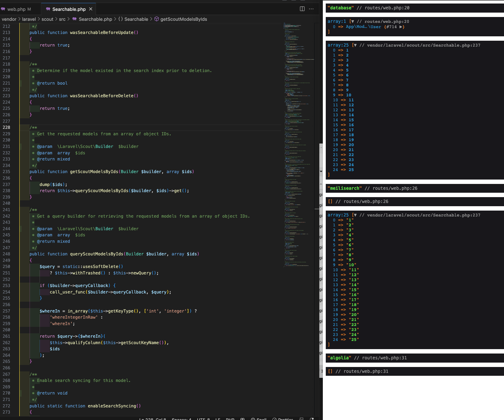The image size is (504, 420).
Task: Click the GitHub Copilot icon in the status bar
Action: click(242, 419)
